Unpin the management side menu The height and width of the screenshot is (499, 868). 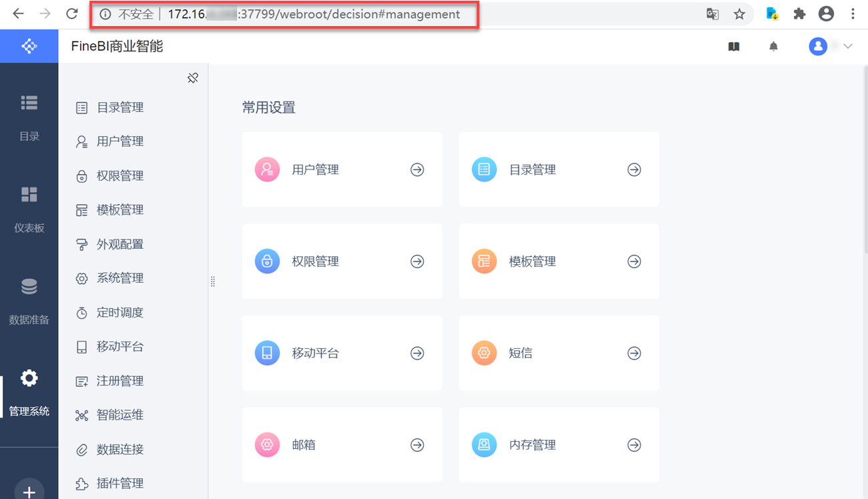[x=193, y=78]
